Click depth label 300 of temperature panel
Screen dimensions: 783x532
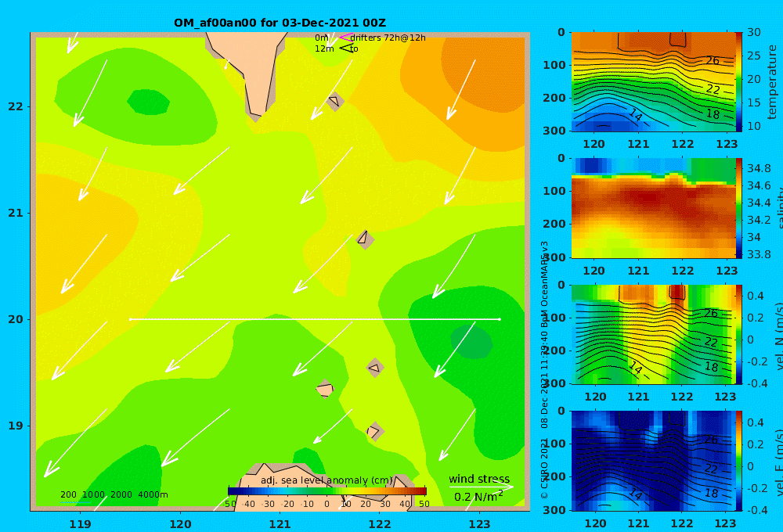click(x=554, y=131)
